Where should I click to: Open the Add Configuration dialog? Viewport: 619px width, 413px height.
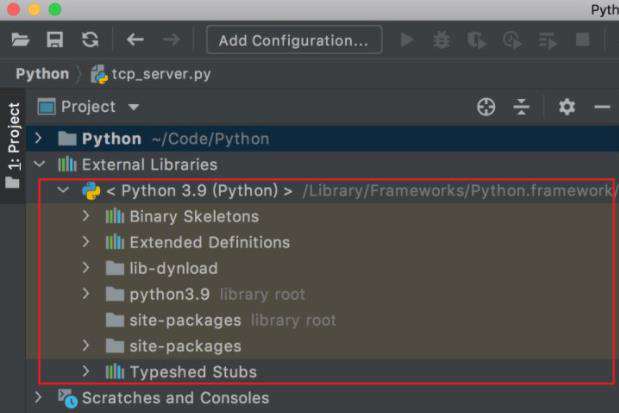294,40
